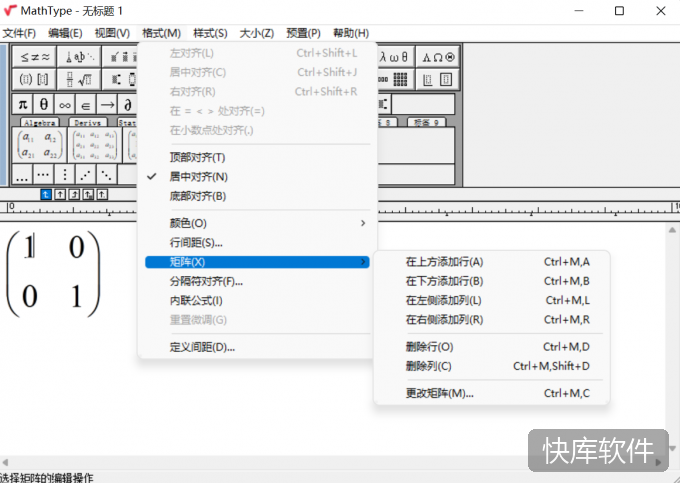Open the 大小(Z) menu
This screenshot has width=680, height=483.
coord(257,33)
